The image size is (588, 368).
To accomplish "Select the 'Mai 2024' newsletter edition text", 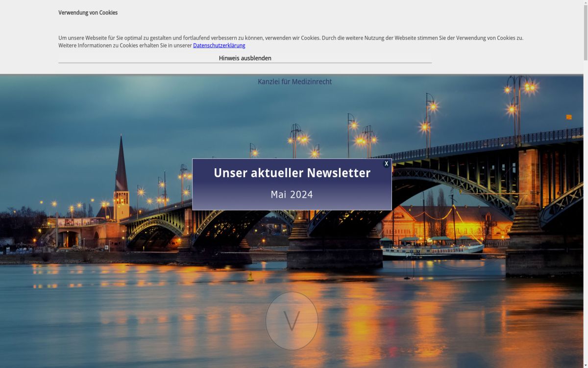I will [292, 195].
